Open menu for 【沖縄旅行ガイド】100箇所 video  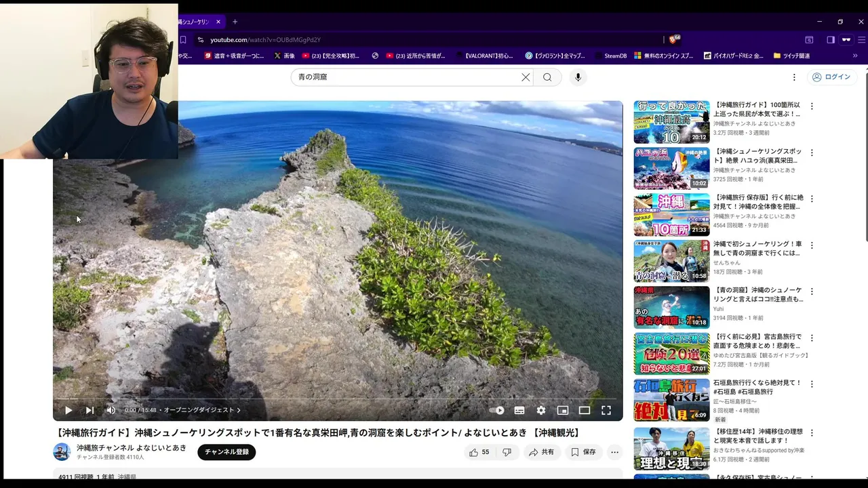(812, 106)
